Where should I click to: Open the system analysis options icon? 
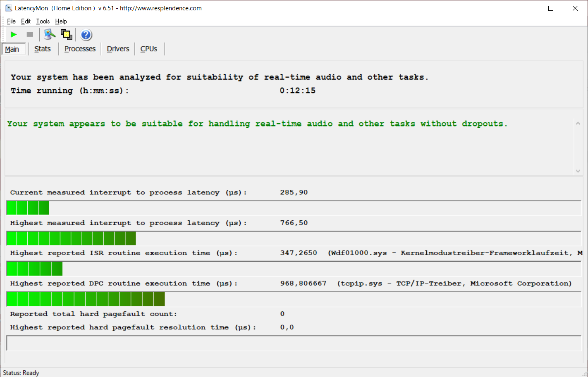[x=50, y=35]
